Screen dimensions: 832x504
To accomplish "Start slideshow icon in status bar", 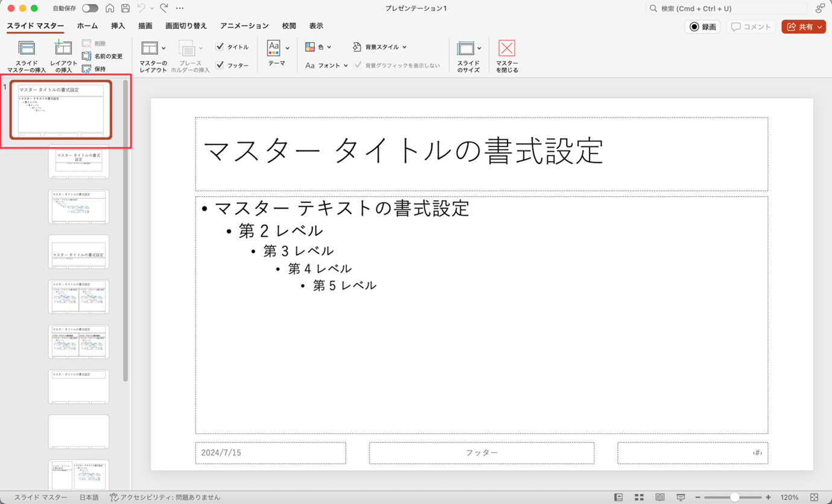I will click(x=681, y=497).
